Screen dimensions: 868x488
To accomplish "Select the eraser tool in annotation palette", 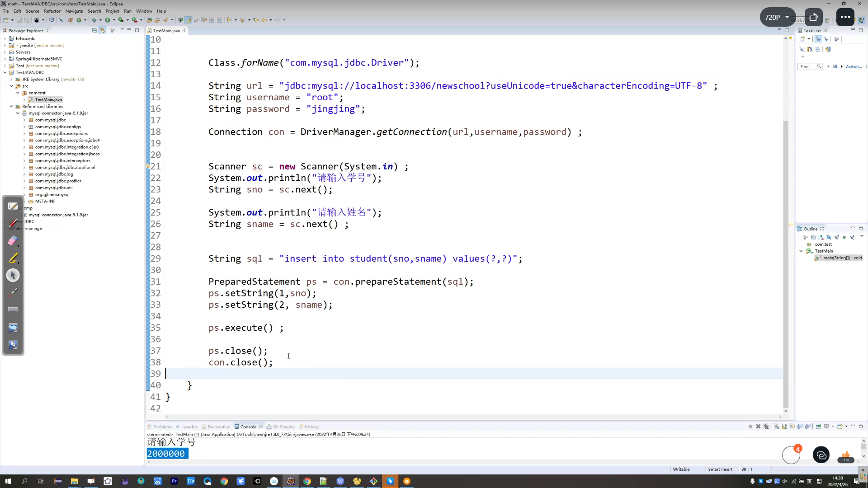I will point(13,241).
